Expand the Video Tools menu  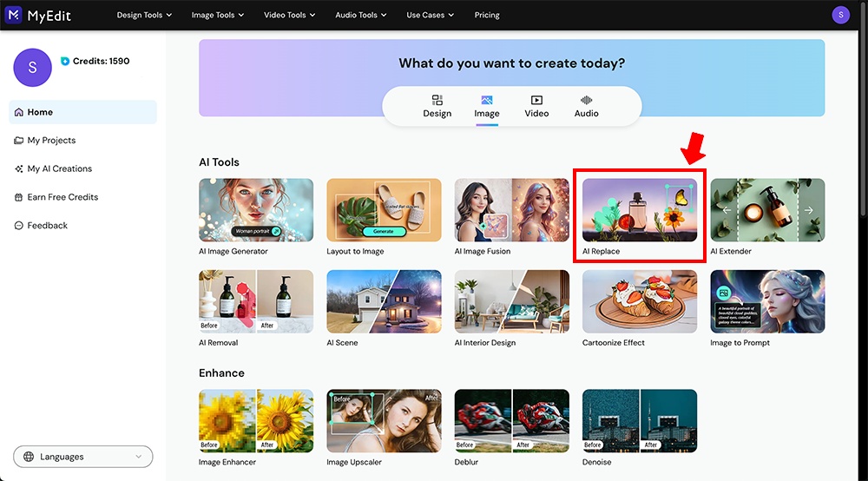click(x=290, y=15)
